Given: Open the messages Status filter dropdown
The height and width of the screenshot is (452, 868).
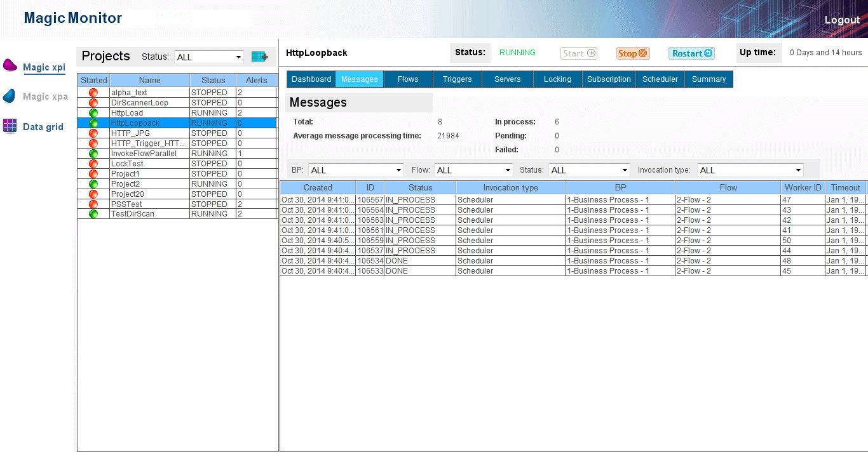Looking at the screenshot, I should click(589, 170).
